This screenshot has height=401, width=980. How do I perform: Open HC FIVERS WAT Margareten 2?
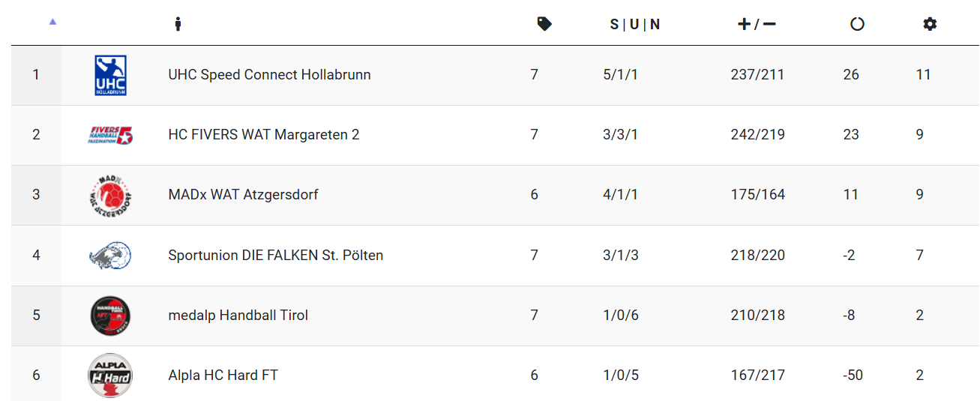click(x=264, y=135)
